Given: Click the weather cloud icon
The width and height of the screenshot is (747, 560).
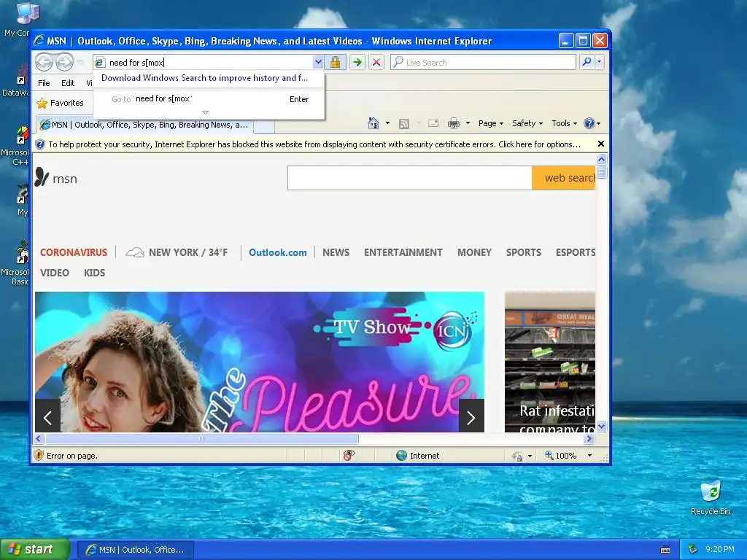Looking at the screenshot, I should pos(135,252).
